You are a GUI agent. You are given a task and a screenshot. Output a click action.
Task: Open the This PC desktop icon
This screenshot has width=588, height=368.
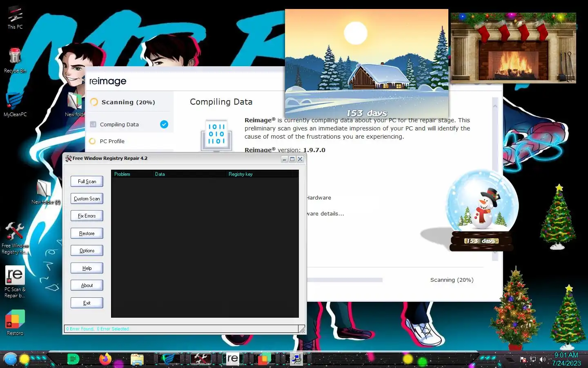[15, 18]
